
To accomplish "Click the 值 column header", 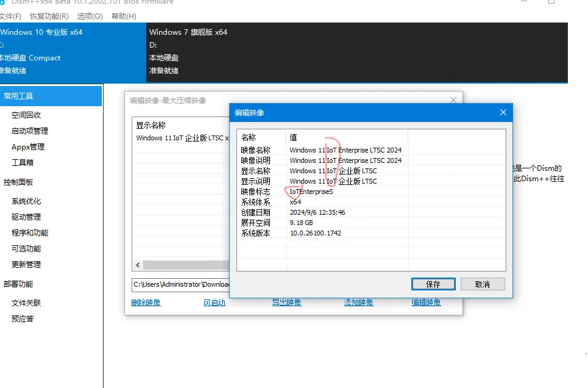I will coord(293,137).
